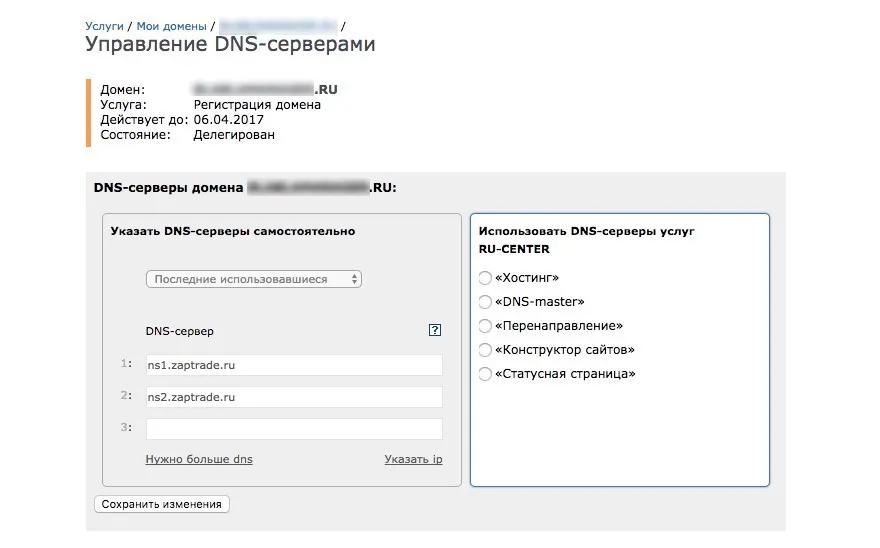Click the Услуги breadcrumb link
The width and height of the screenshot is (880, 548).
pyautogui.click(x=104, y=26)
